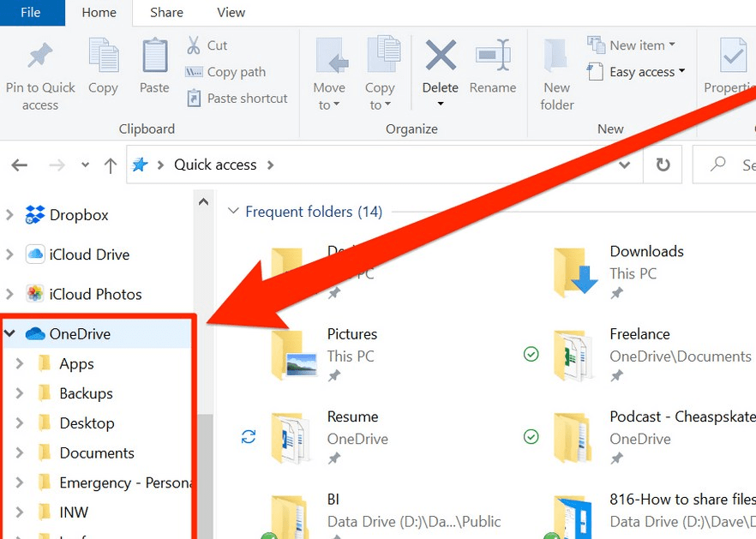The height and width of the screenshot is (539, 756).
Task: Open the Podcast - Cheapskate folder
Action: 654,437
